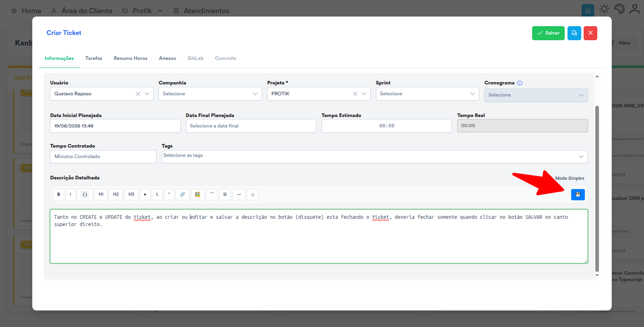Open the theme palette icon in header
The width and height of the screenshot is (644, 327).
(x=619, y=9)
